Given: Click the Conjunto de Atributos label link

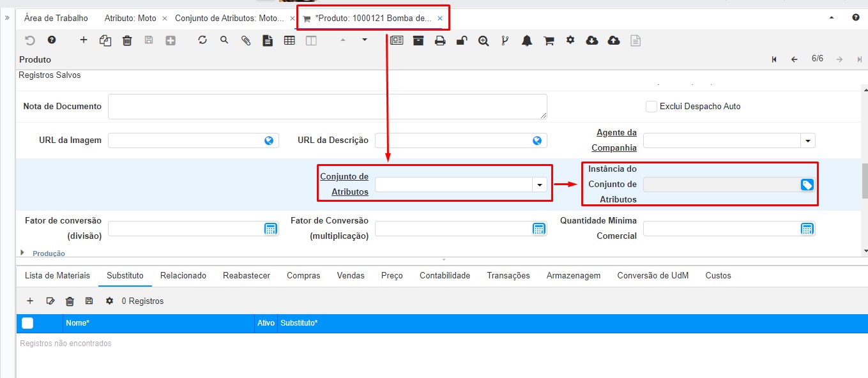Looking at the screenshot, I should pos(344,184).
